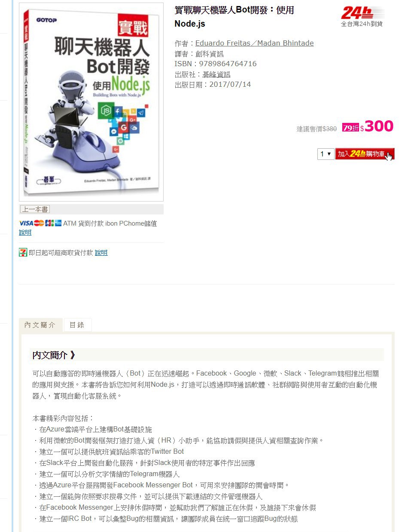Image resolution: width=417 pixels, height=532 pixels.
Task: Switch to the 內文簡介 tab
Action: (40, 325)
